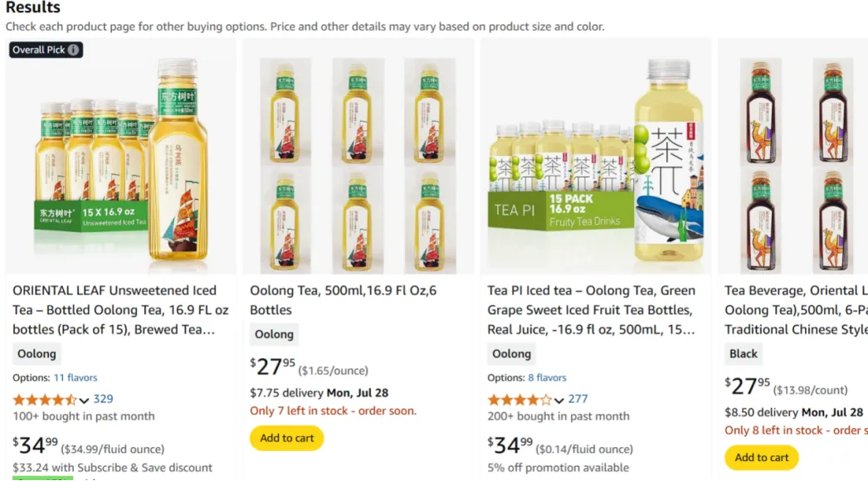The image size is (868, 481).
Task: Add the $27.95 Oolong Tea 6 Bottles to cart
Action: click(x=287, y=438)
